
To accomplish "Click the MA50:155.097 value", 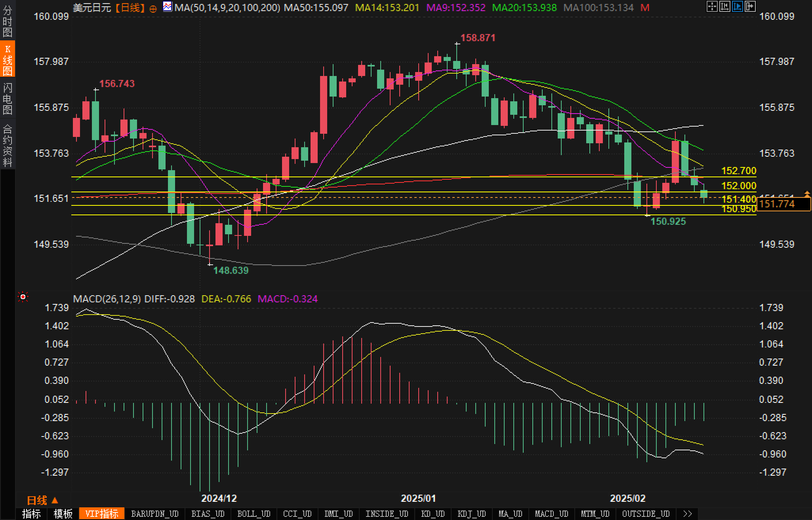I will (x=316, y=8).
